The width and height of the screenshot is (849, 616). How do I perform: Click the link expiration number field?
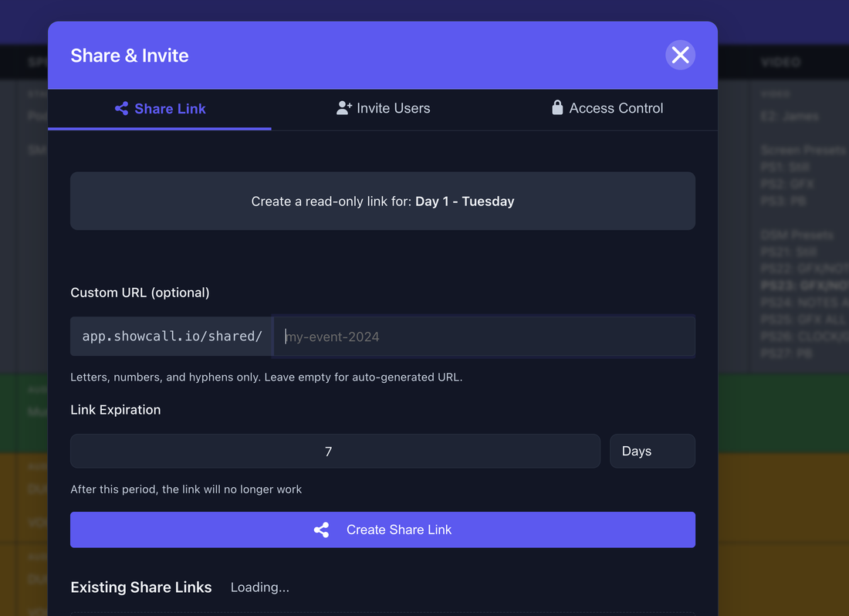335,451
